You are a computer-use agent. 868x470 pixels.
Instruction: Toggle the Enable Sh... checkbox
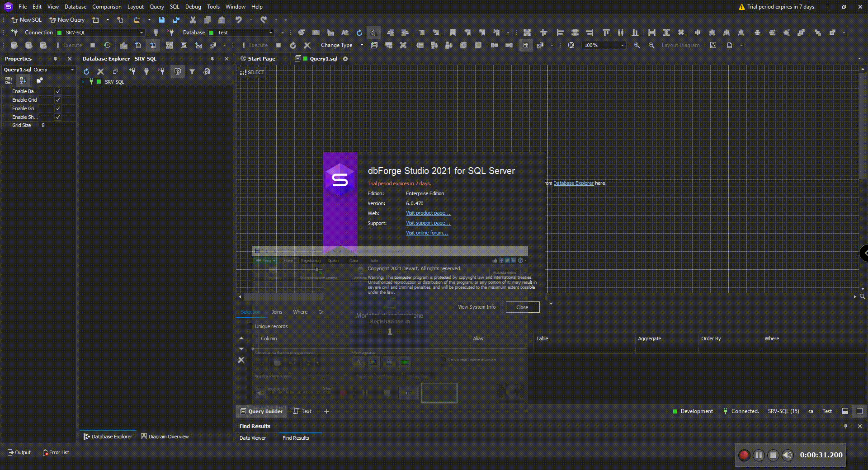[58, 117]
